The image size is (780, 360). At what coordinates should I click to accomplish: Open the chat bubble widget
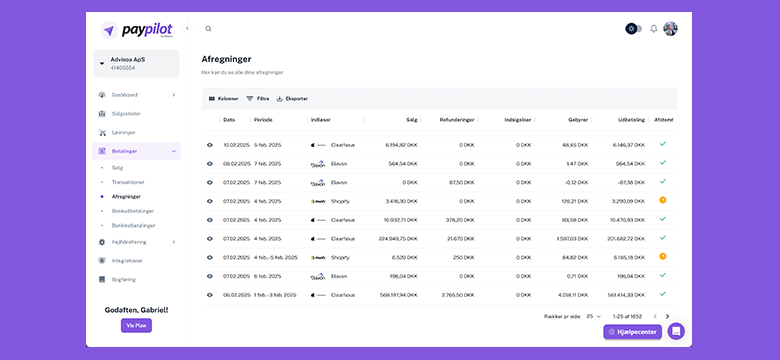tap(676, 331)
